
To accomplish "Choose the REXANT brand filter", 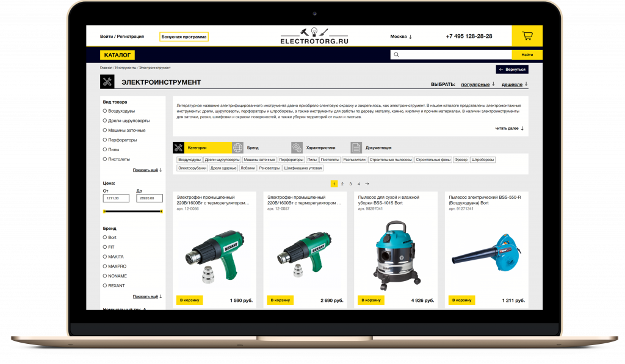I will (105, 285).
